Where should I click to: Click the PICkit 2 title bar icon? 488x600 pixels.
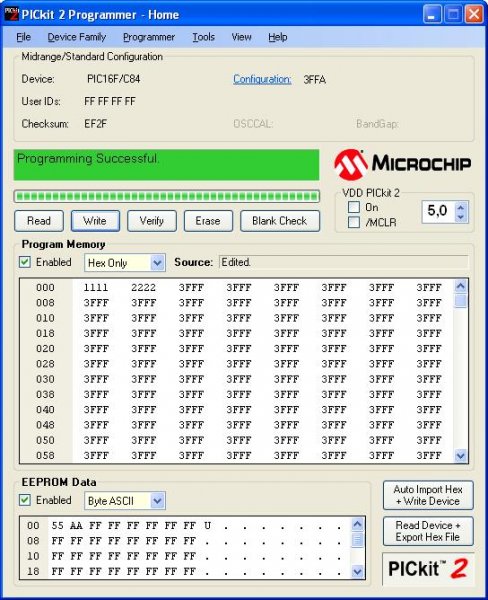[x=11, y=14]
